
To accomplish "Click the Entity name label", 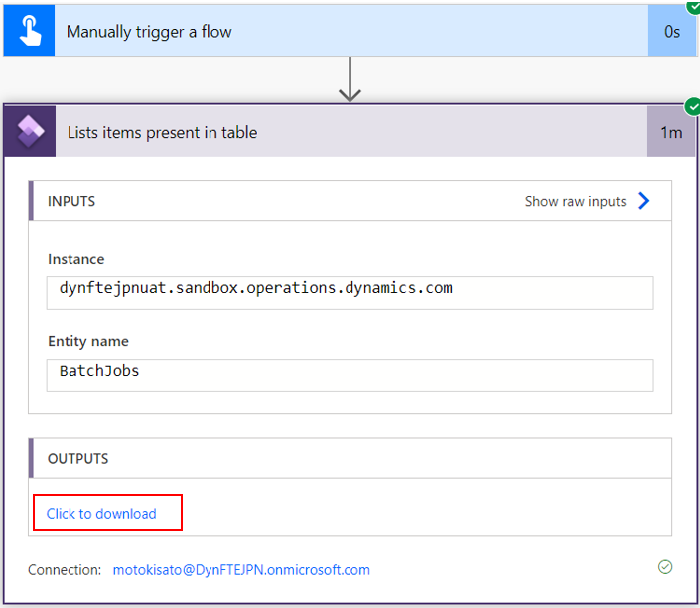I will (88, 342).
